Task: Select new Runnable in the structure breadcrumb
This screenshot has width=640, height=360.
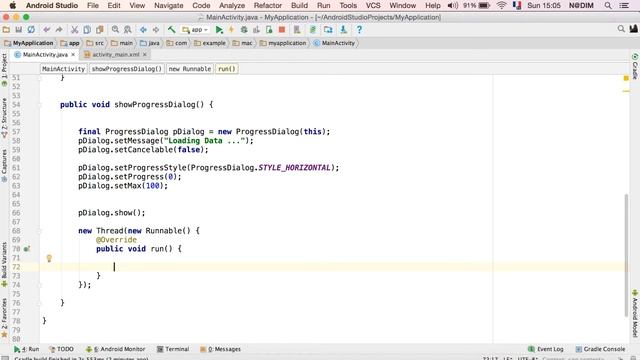Action: coord(190,69)
